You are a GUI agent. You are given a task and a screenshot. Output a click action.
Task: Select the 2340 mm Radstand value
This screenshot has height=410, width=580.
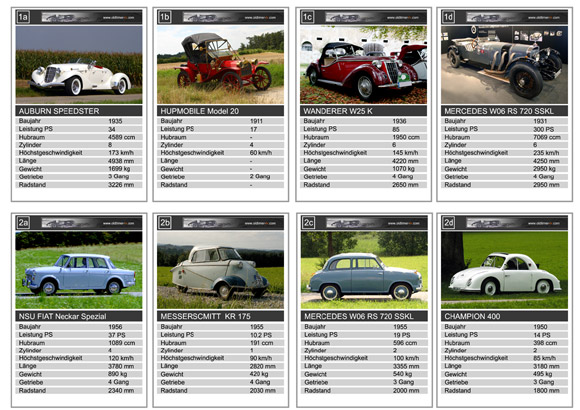pyautogui.click(x=121, y=390)
